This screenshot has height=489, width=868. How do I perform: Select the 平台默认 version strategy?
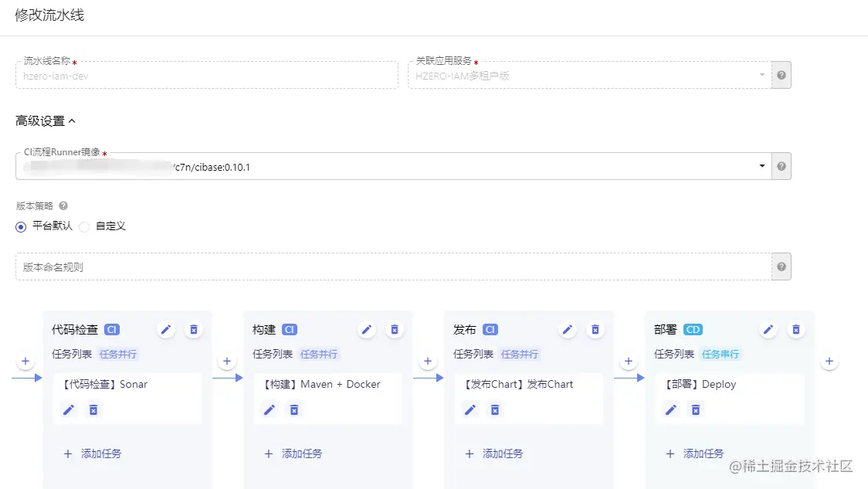pyautogui.click(x=21, y=226)
